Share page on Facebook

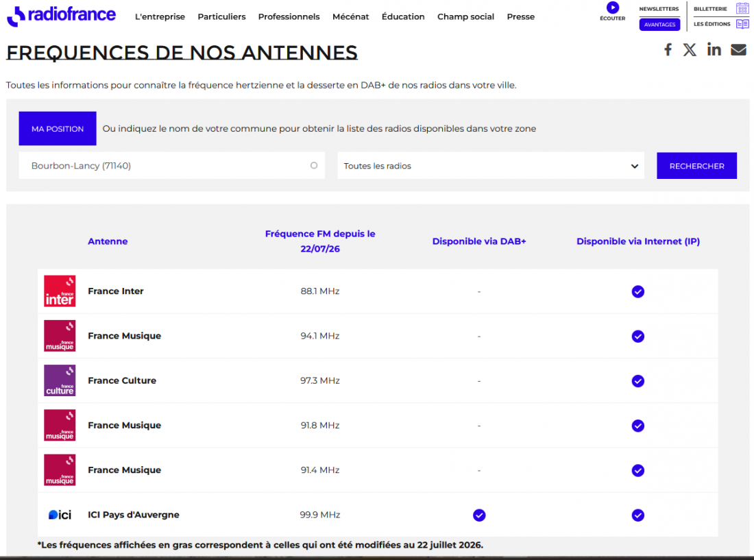coord(668,49)
